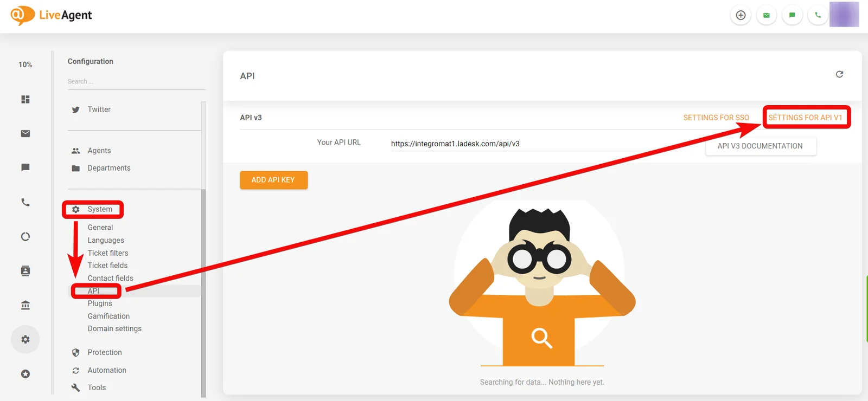Select Ticket fields under System
The image size is (868, 401).
click(x=107, y=266)
